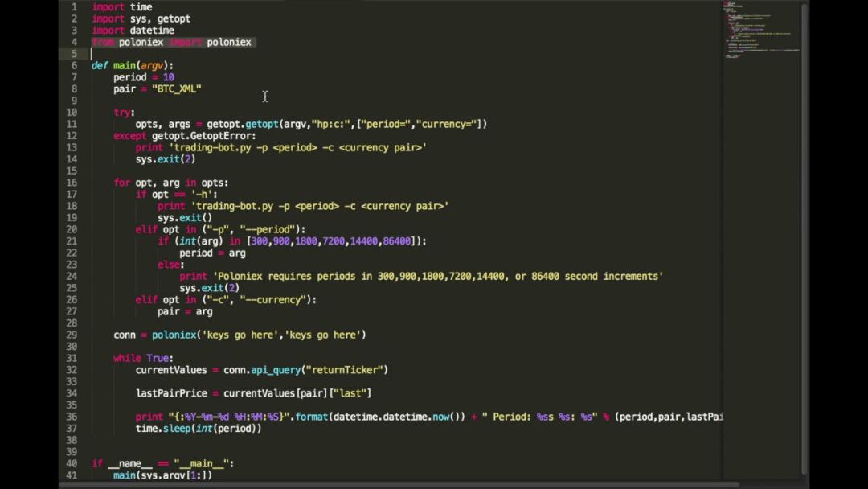Click the getopt.GetoptError exception text
The image size is (868, 489).
[203, 136]
